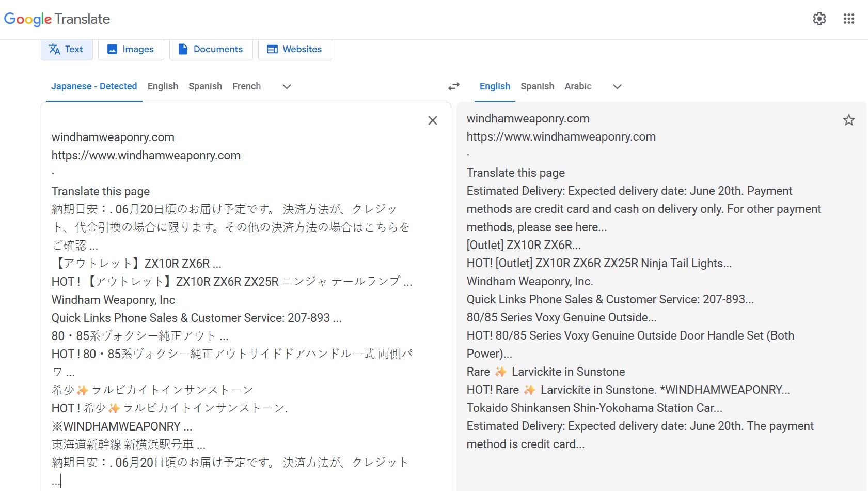The image size is (868, 491).
Task: Open the Websites translation tab
Action: [294, 50]
